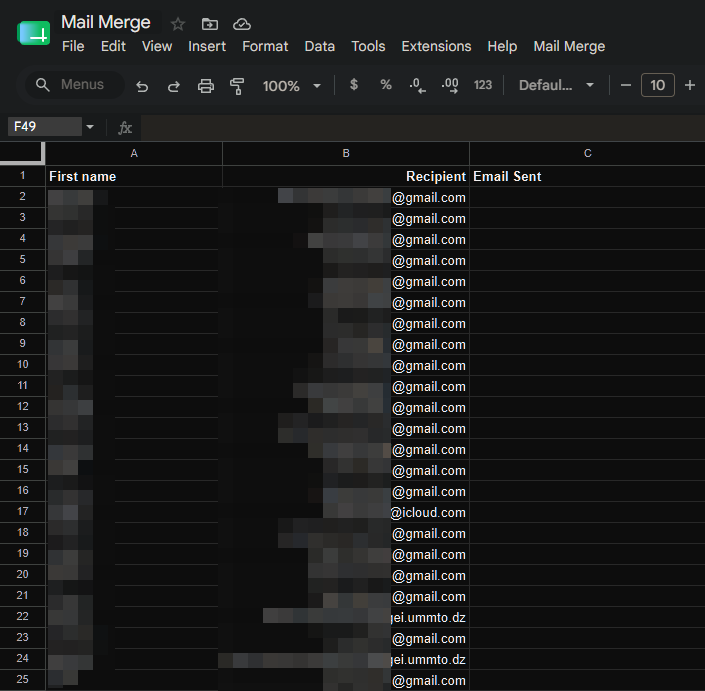Open the Data menu
The image size is (705, 691).
[320, 46]
